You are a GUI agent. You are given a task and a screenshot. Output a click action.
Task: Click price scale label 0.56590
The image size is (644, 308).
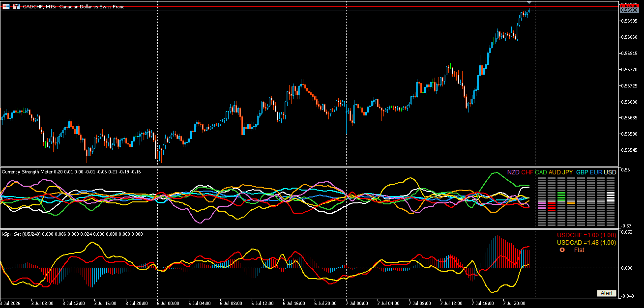click(x=629, y=134)
